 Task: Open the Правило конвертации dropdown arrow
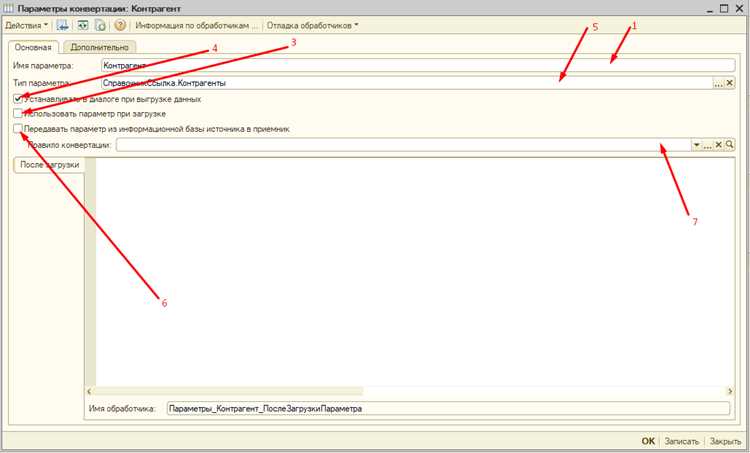point(696,144)
